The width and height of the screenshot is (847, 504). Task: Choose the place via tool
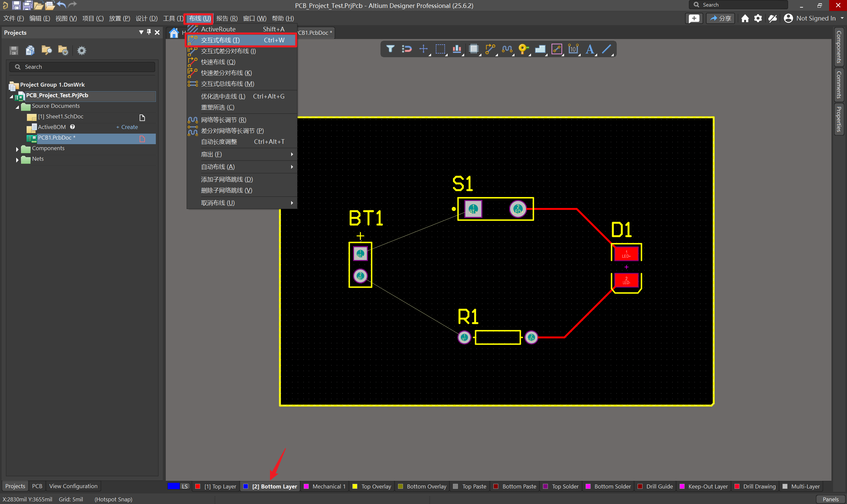pos(523,49)
